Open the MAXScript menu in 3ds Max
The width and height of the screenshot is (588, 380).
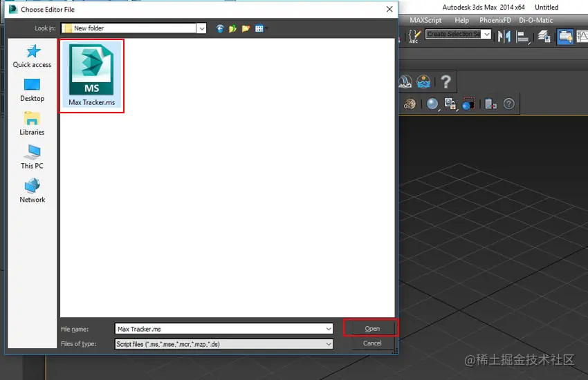(425, 20)
